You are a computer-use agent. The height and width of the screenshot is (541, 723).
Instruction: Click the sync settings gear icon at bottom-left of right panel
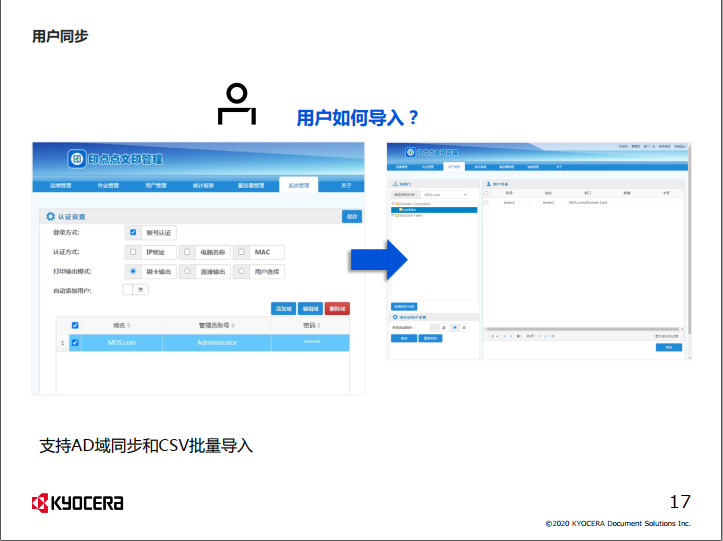[x=395, y=317]
